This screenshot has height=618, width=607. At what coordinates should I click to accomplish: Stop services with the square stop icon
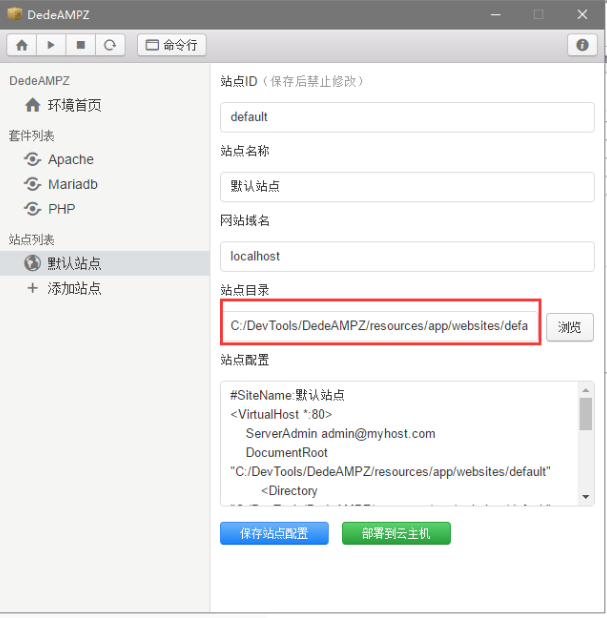click(80, 45)
